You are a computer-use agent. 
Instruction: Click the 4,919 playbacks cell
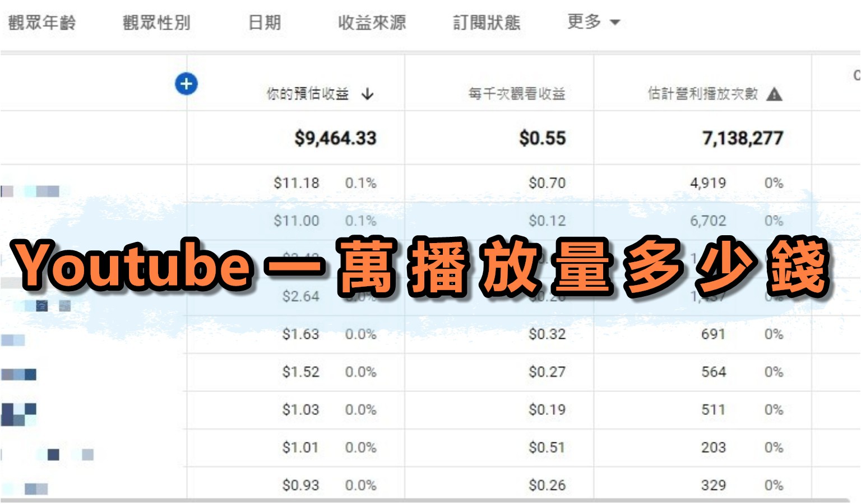708,183
